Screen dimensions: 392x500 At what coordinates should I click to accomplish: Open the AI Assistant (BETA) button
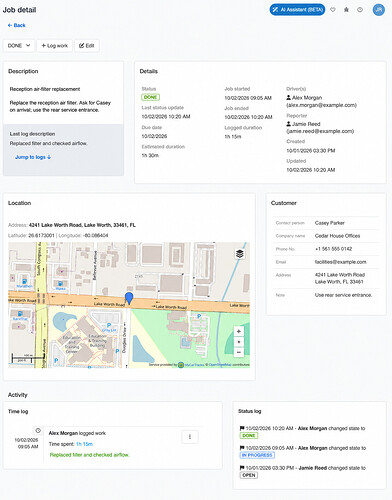pyautogui.click(x=297, y=10)
